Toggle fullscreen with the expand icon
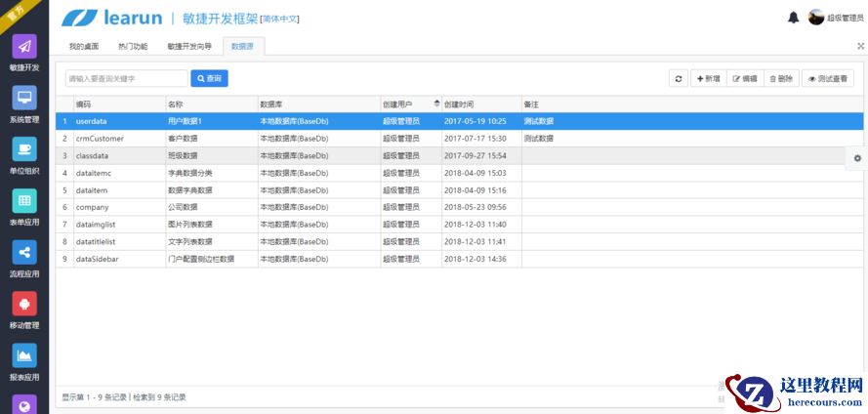This screenshot has height=414, width=868. 860,46
